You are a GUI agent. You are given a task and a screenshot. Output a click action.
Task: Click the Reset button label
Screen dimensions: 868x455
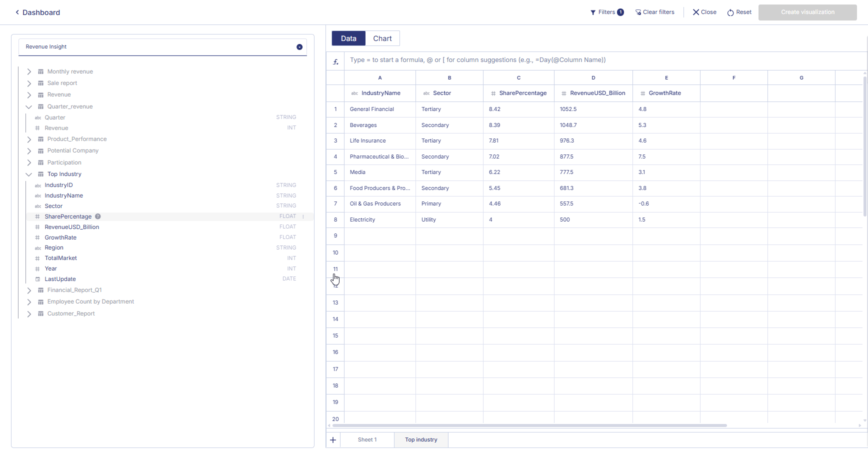point(743,12)
